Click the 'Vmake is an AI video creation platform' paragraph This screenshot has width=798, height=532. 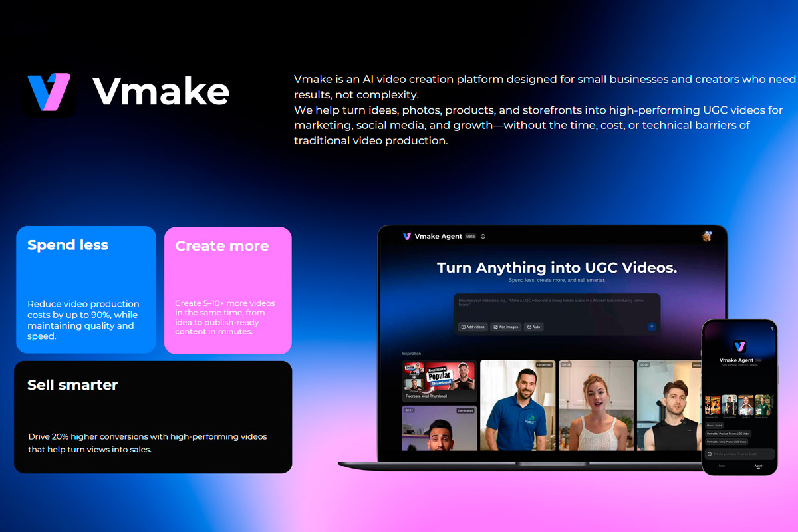[x=545, y=110]
